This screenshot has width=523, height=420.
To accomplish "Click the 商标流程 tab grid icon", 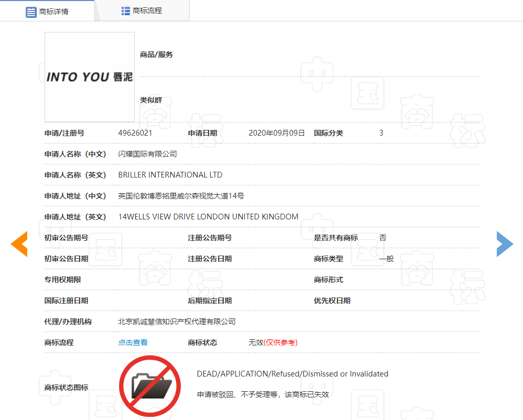I will (126, 10).
